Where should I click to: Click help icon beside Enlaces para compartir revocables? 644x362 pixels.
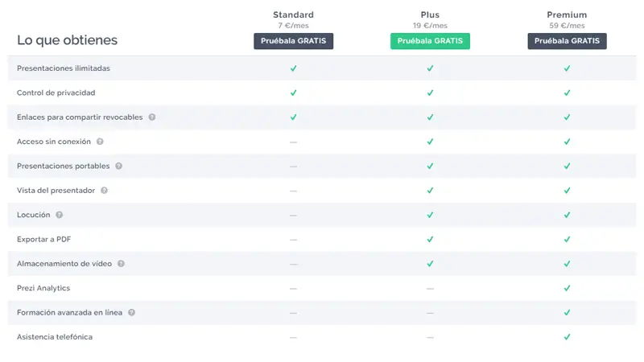152,117
